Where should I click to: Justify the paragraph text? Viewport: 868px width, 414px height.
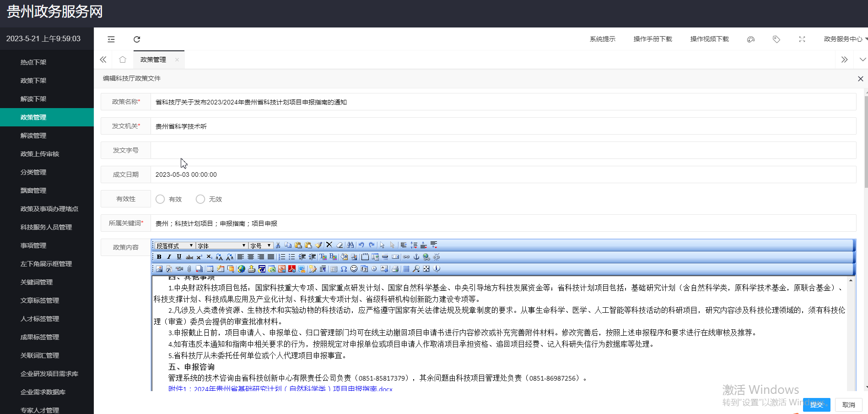tap(271, 257)
